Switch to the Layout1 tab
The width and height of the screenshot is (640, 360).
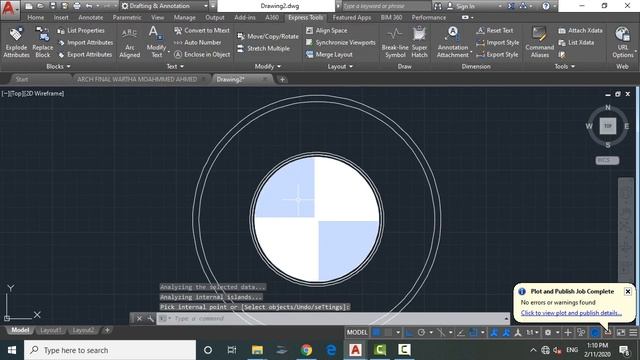click(x=51, y=330)
